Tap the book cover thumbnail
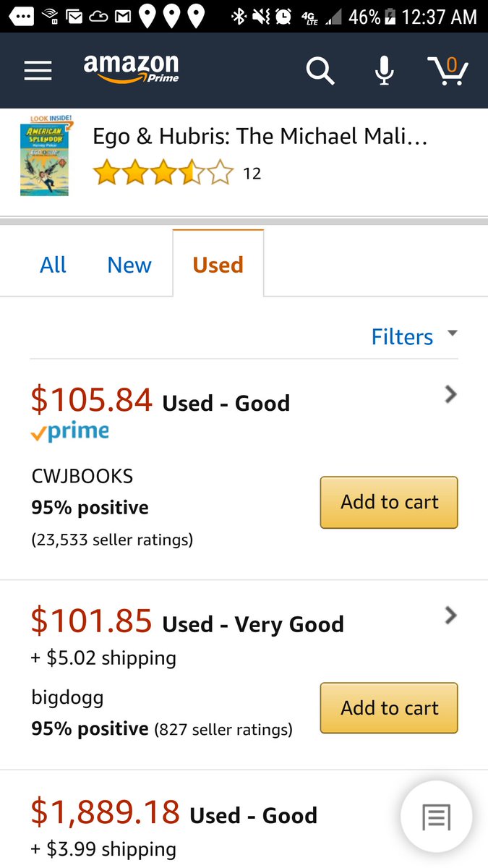Image resolution: width=488 pixels, height=868 pixels. [x=44, y=156]
